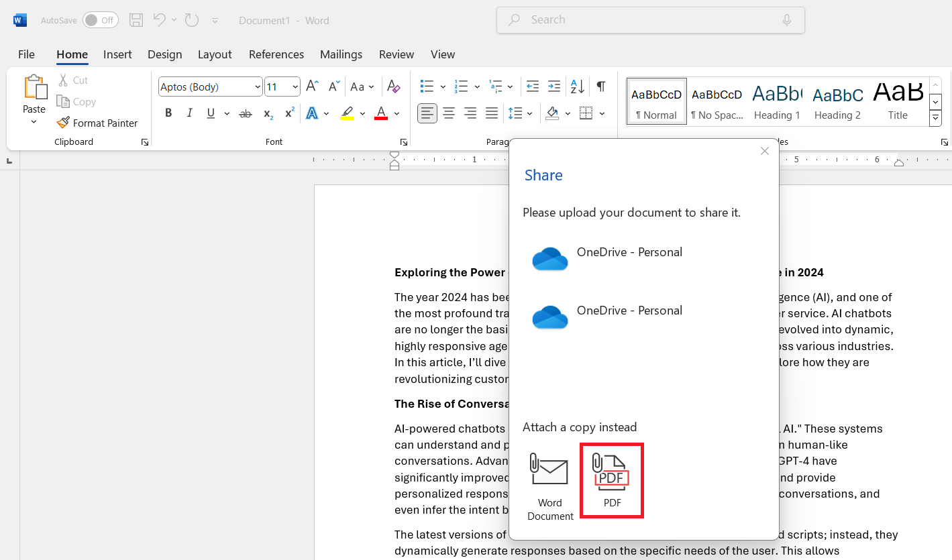Apply the Normal style
The image size is (952, 560).
(x=657, y=101)
